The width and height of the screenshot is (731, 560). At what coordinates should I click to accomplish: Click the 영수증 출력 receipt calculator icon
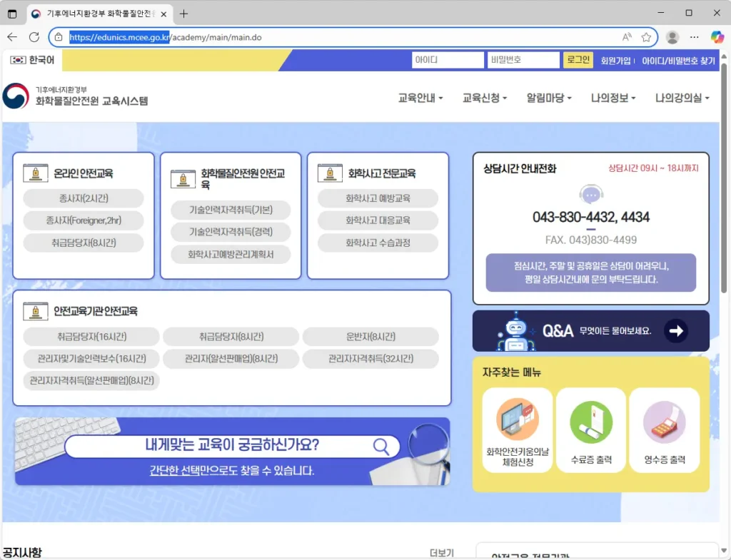tap(664, 422)
